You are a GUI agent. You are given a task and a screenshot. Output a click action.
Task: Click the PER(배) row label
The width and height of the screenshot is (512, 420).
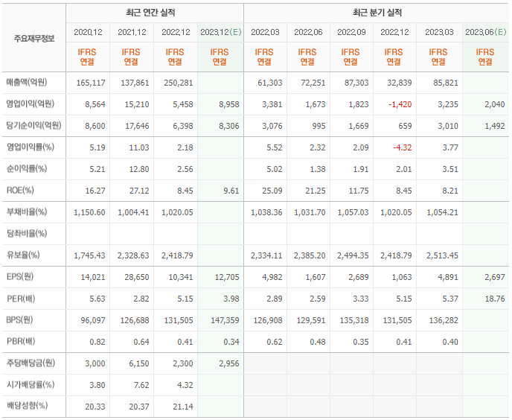click(x=21, y=299)
